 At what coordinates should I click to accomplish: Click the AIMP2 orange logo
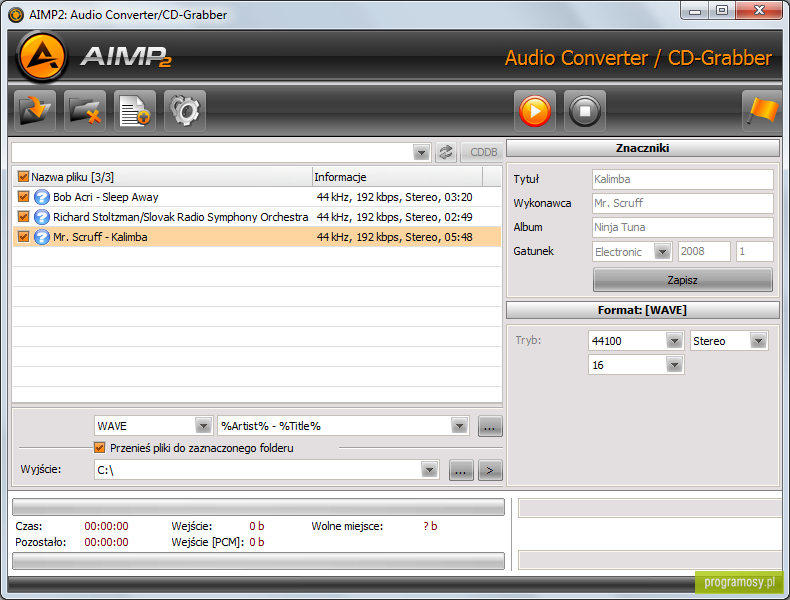(x=42, y=56)
